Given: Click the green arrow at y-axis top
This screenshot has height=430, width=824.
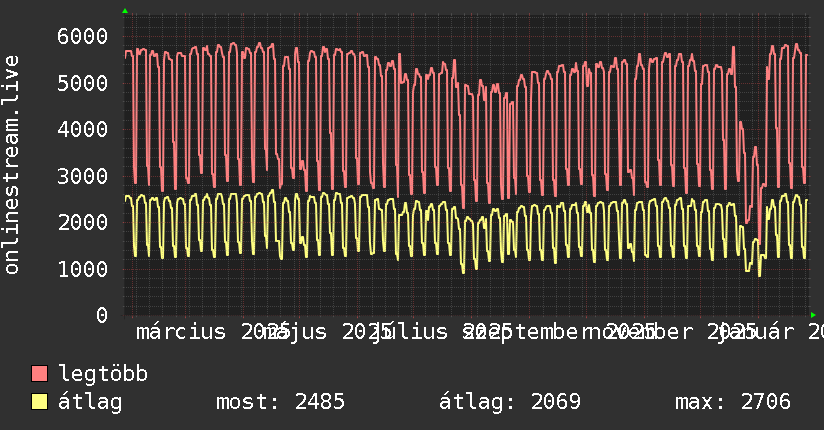Looking at the screenshot, I should [x=125, y=11].
